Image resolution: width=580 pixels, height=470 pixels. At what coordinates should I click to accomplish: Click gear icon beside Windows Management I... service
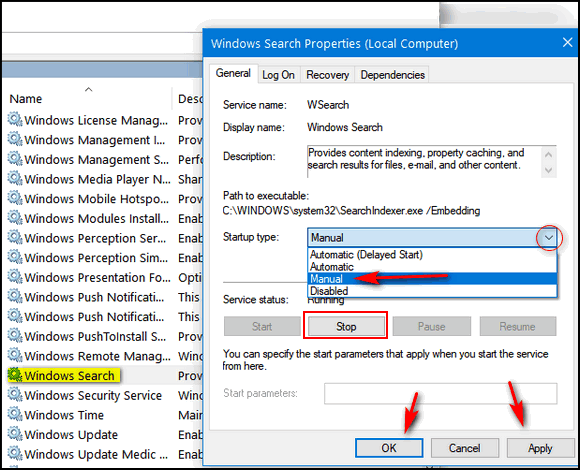[15, 139]
